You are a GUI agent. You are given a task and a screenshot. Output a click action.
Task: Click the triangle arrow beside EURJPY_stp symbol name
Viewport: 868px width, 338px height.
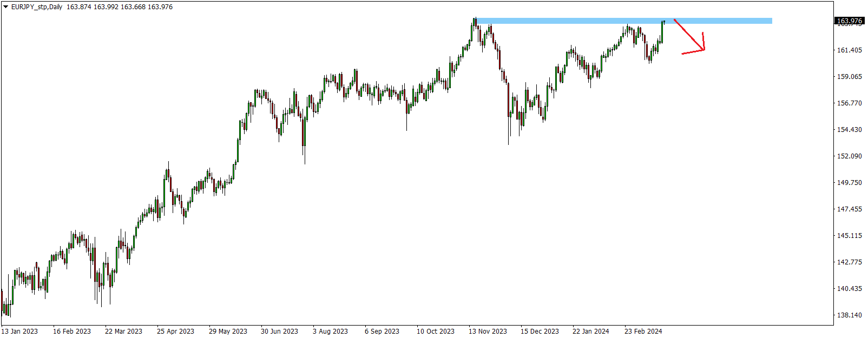pyautogui.click(x=5, y=7)
